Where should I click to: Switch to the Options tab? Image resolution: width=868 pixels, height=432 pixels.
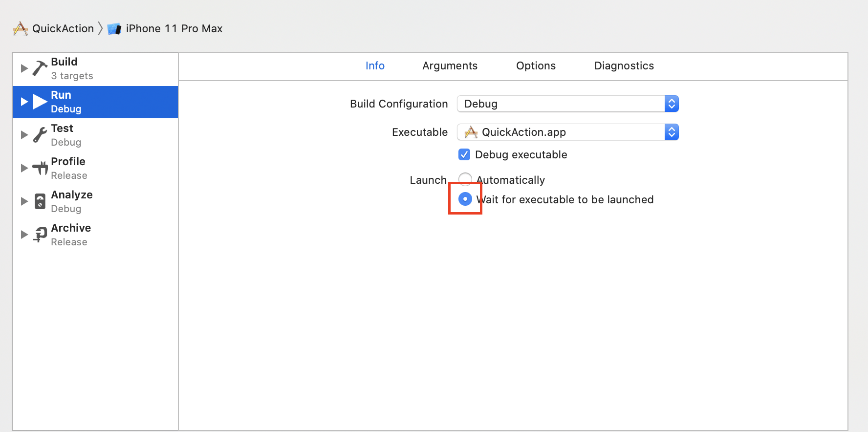[536, 65]
